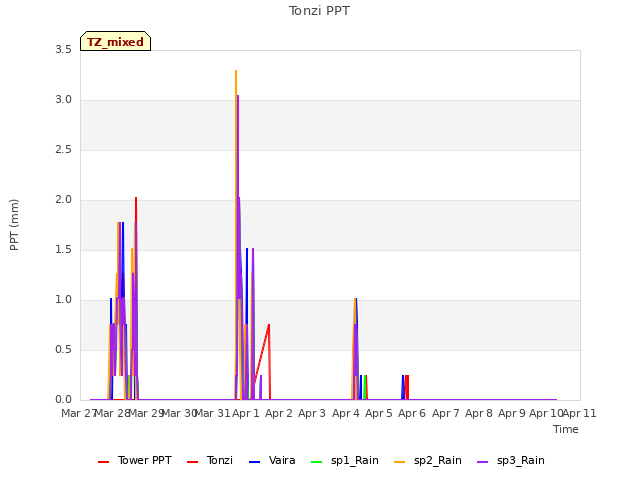The width and height of the screenshot is (640, 480).
Task: Click the Apr 9 x-axis tick label
Action: click(x=512, y=413)
